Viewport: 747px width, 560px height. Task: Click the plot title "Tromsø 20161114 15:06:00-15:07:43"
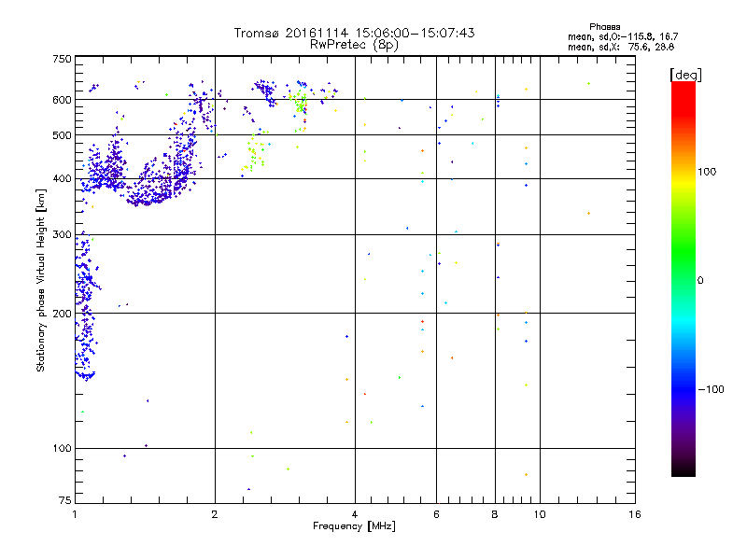point(354,33)
